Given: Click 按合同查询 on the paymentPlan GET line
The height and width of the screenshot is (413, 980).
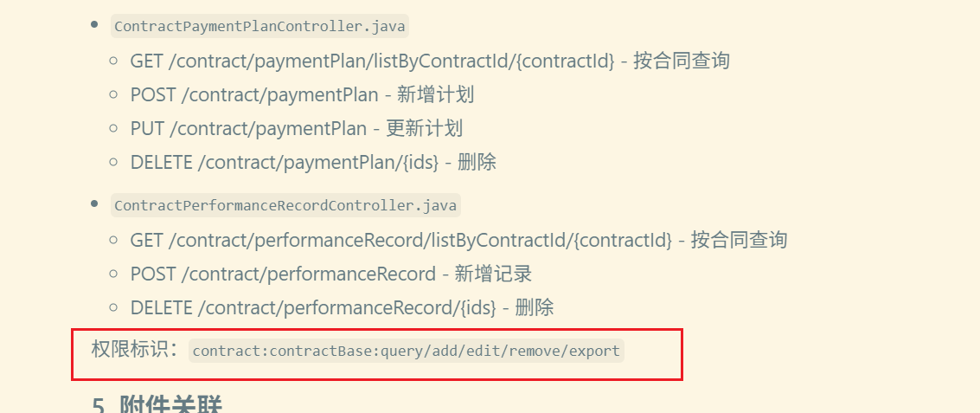Looking at the screenshot, I should click(682, 61).
